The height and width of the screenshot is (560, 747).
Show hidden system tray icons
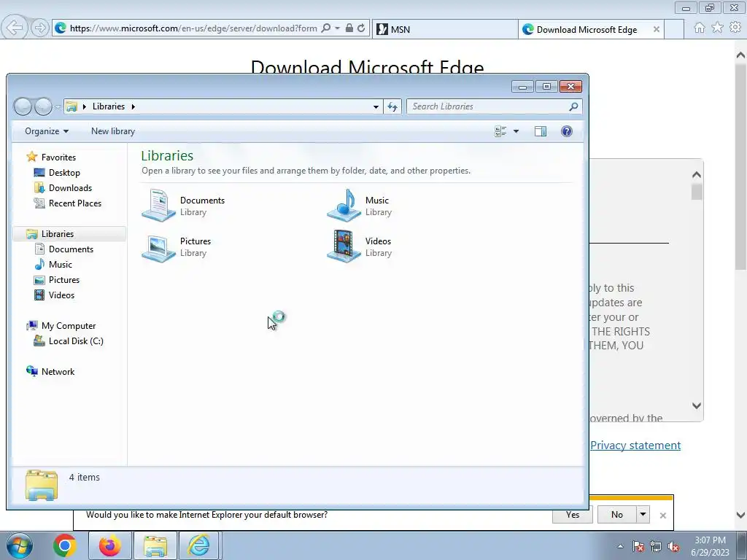pyautogui.click(x=620, y=547)
